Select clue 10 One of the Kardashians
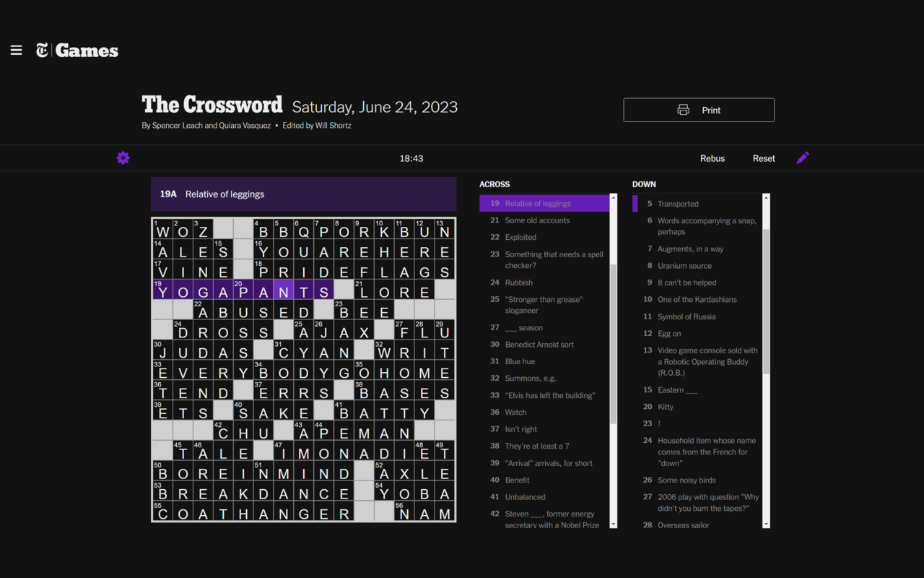The height and width of the screenshot is (578, 924). click(697, 299)
